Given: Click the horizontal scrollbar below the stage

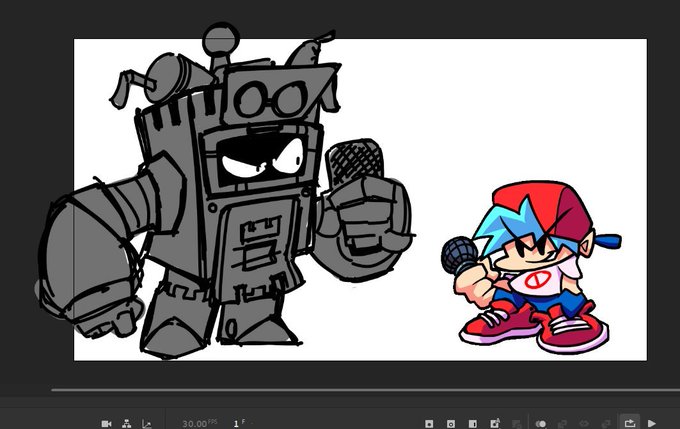Looking at the screenshot, I should (365, 390).
